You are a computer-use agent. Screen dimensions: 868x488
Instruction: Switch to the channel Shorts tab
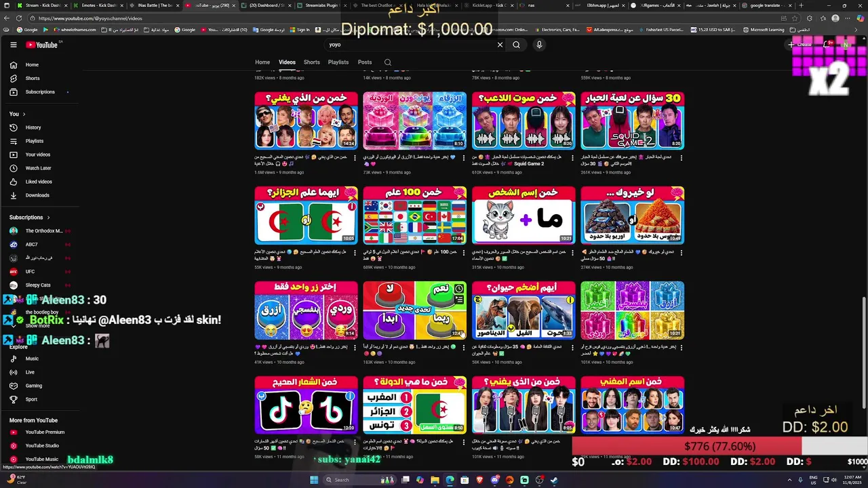[x=312, y=62]
